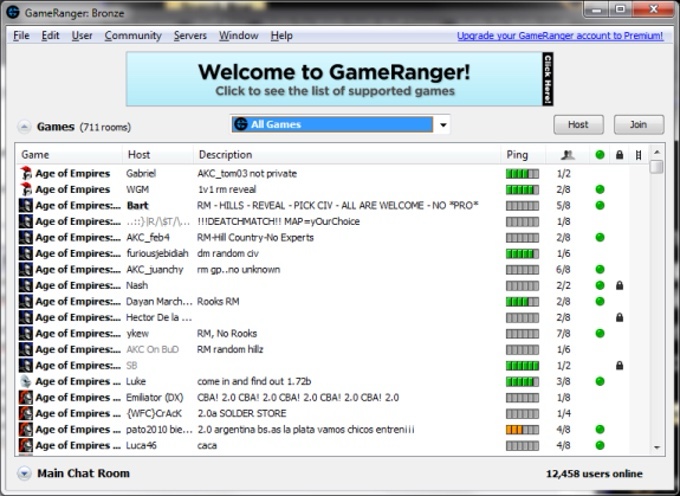Click the padlock column header icon
This screenshot has width=680, height=496.
619,155
